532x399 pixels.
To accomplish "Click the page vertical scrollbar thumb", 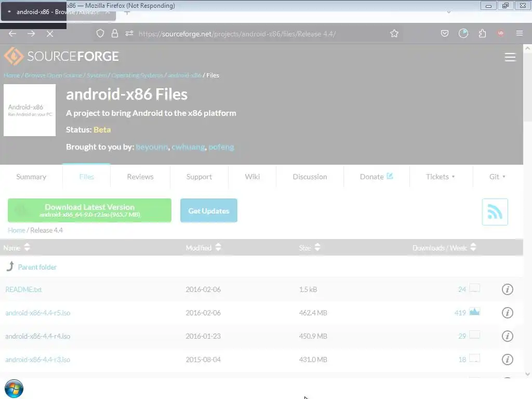I will click(528, 87).
